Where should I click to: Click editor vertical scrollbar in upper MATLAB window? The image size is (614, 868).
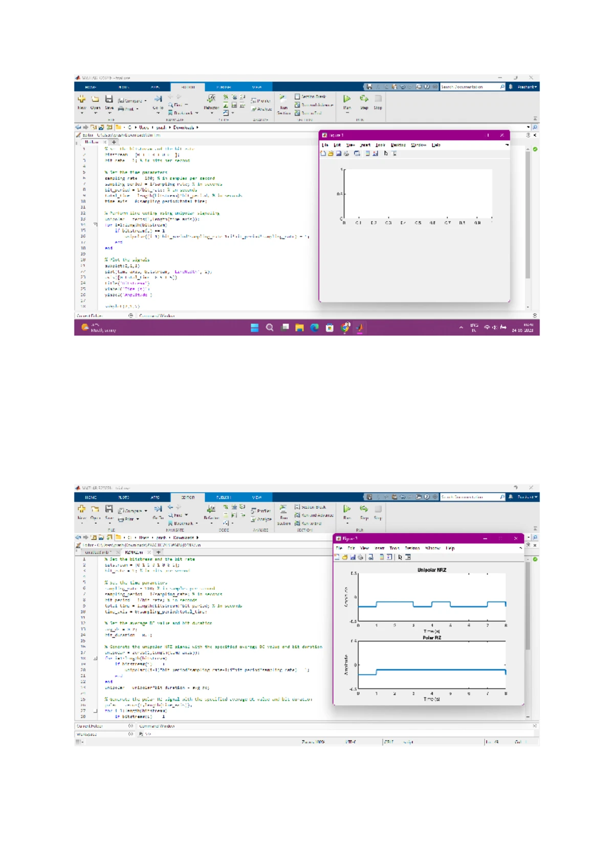click(528, 214)
